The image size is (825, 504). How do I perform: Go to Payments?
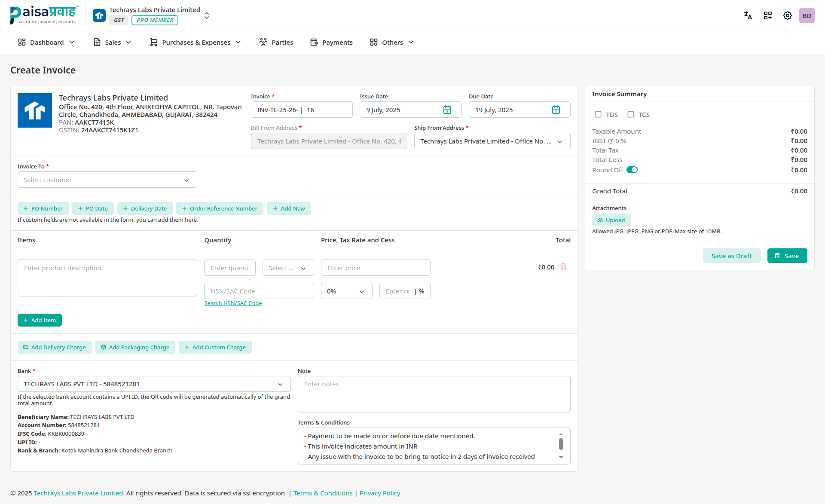(331, 42)
